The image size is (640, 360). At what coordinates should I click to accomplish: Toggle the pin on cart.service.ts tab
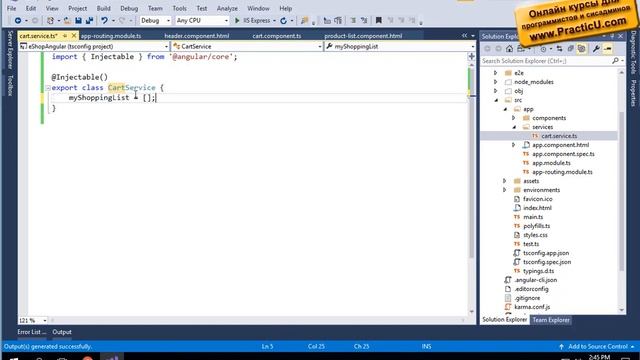pos(65,36)
